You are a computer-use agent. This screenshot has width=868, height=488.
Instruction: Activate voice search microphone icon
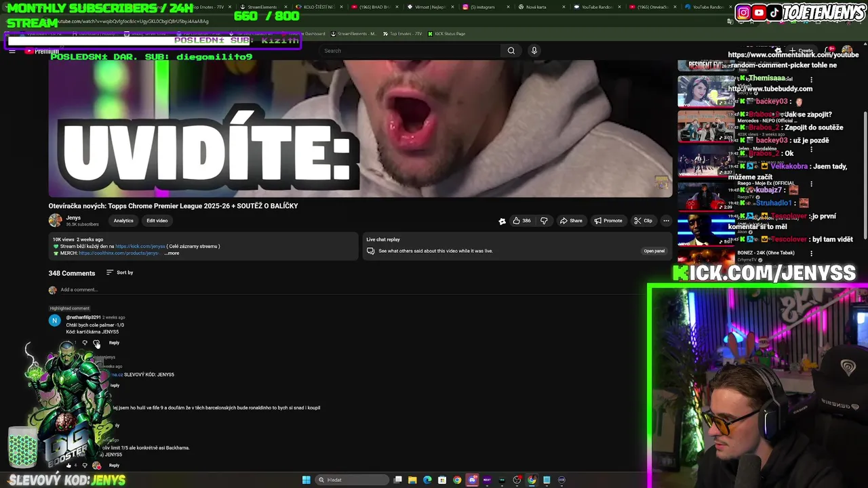(534, 50)
